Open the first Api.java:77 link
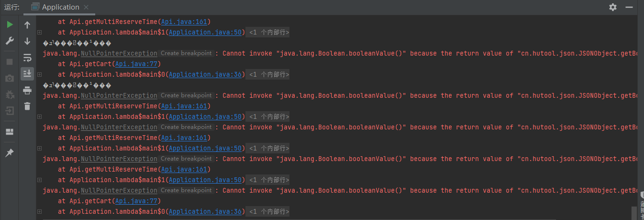The width and height of the screenshot is (644, 220). [x=136, y=64]
